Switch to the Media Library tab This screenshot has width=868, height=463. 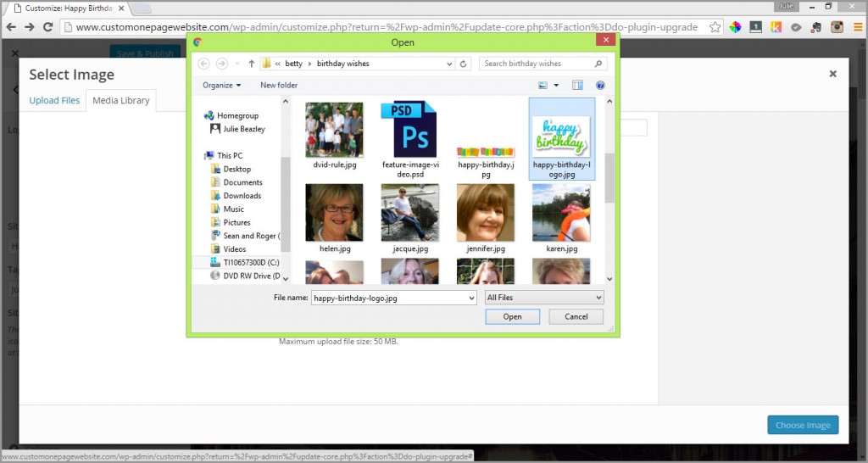click(x=120, y=100)
